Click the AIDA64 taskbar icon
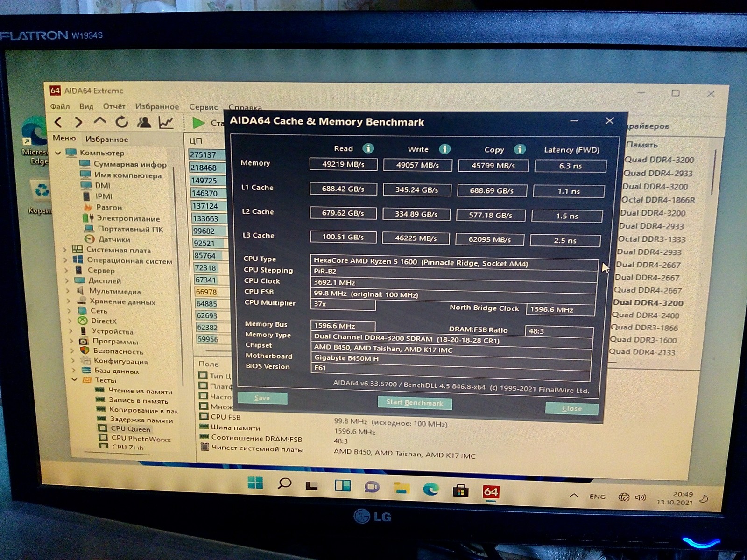Screen dimensions: 747x560 (x=491, y=491)
